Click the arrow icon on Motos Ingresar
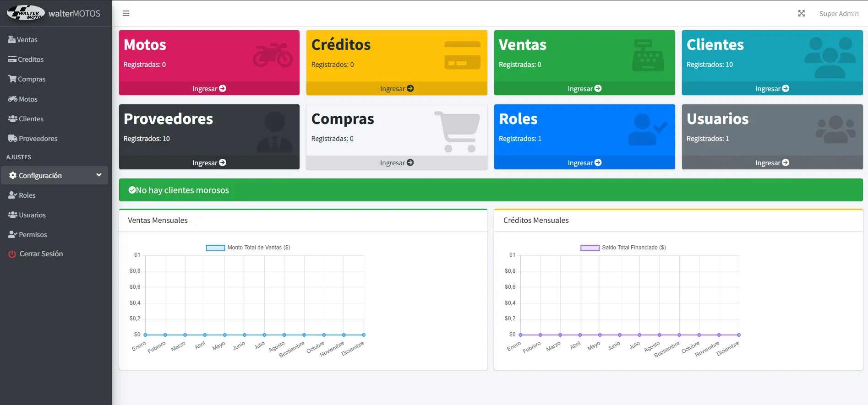Image resolution: width=868 pixels, height=405 pixels. 223,88
